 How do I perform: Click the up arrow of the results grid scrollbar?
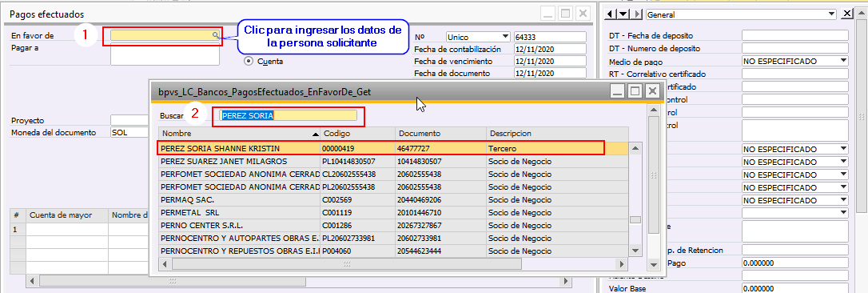635,149
